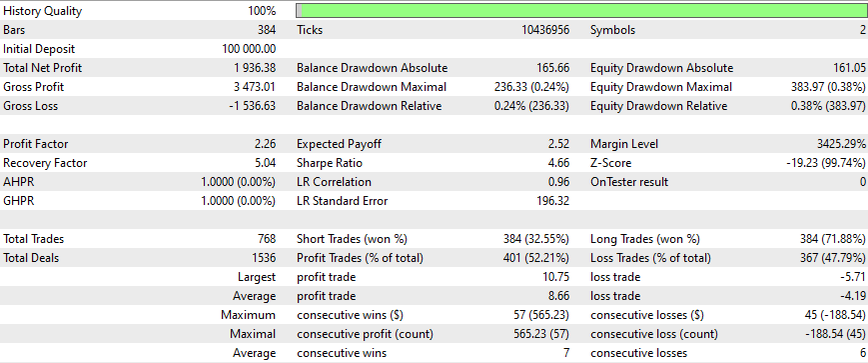Screen dimensions: 868x363
Task: Select the Short Trades (won %) label
Action: [352, 239]
